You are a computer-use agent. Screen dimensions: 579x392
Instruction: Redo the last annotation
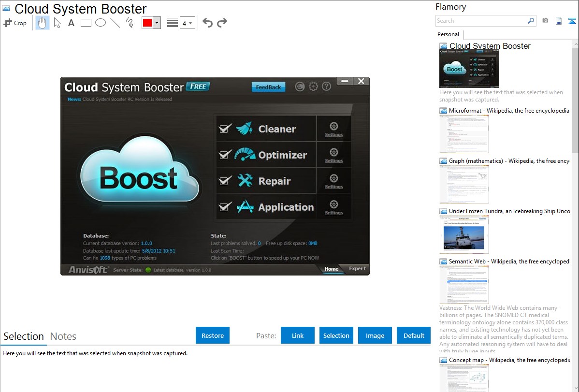[222, 23]
